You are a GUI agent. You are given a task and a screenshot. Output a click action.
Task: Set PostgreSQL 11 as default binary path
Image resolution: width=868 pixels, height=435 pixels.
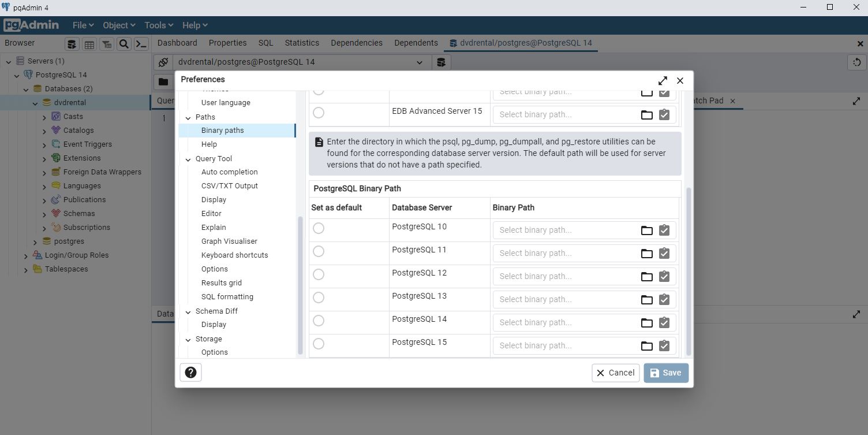[x=319, y=251]
